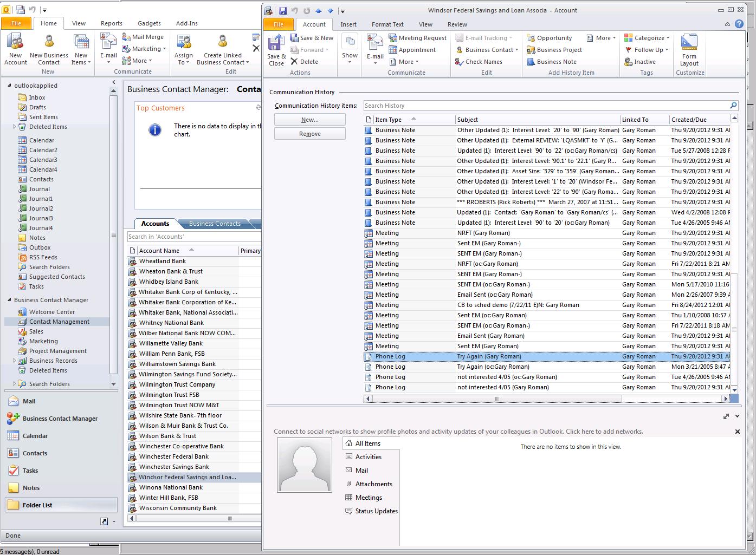
Task: Click the New Account icon
Action: tap(16, 42)
